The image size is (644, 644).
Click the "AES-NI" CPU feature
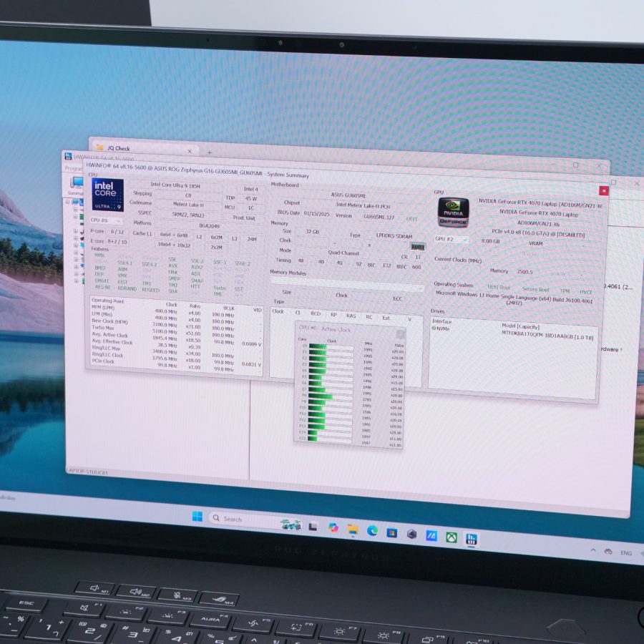(102, 287)
